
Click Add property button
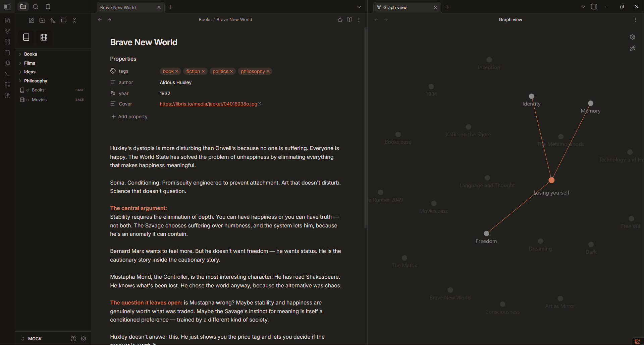point(129,117)
